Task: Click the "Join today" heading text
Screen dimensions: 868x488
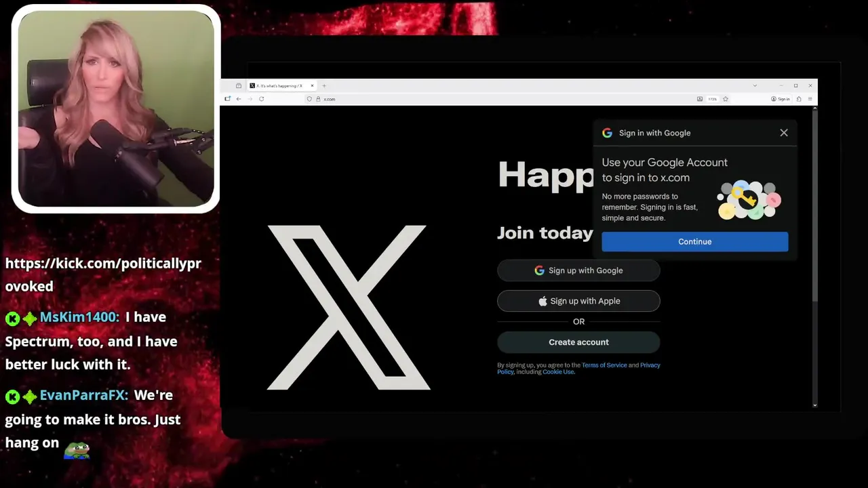Action: tap(545, 233)
